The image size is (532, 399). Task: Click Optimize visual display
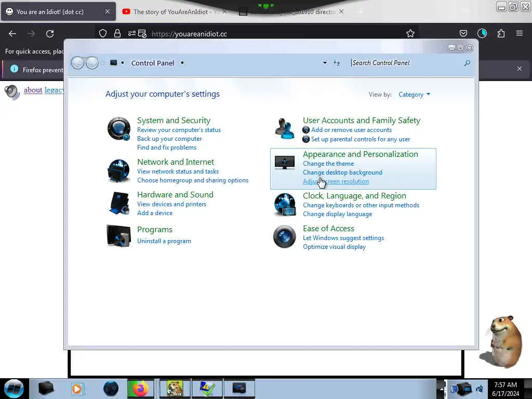pyautogui.click(x=334, y=247)
